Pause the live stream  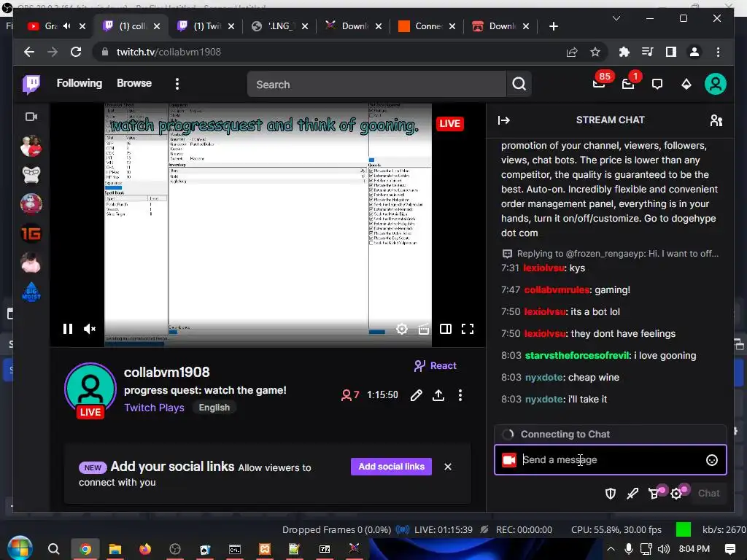[68, 329]
